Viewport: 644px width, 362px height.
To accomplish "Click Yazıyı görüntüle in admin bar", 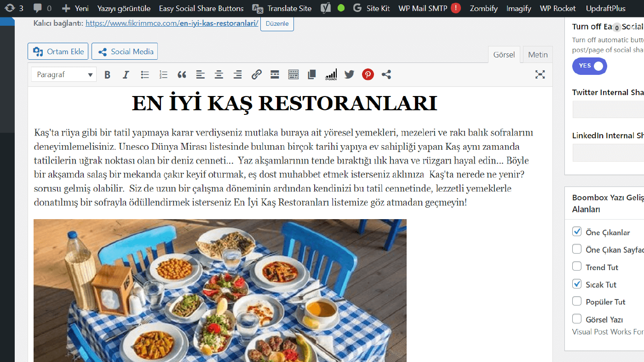I will tap(124, 8).
